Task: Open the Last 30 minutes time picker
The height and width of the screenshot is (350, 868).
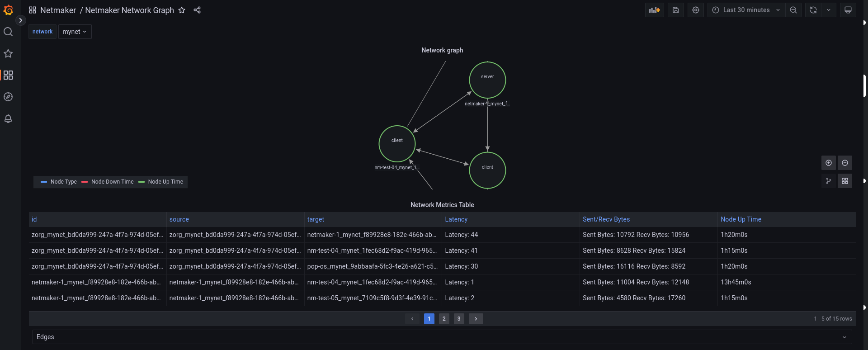Action: (x=746, y=10)
